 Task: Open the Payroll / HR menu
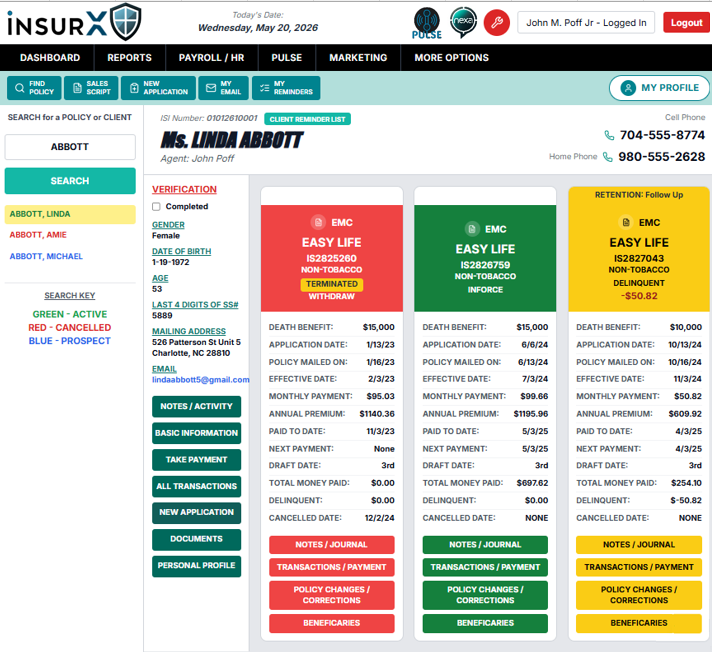(212, 58)
